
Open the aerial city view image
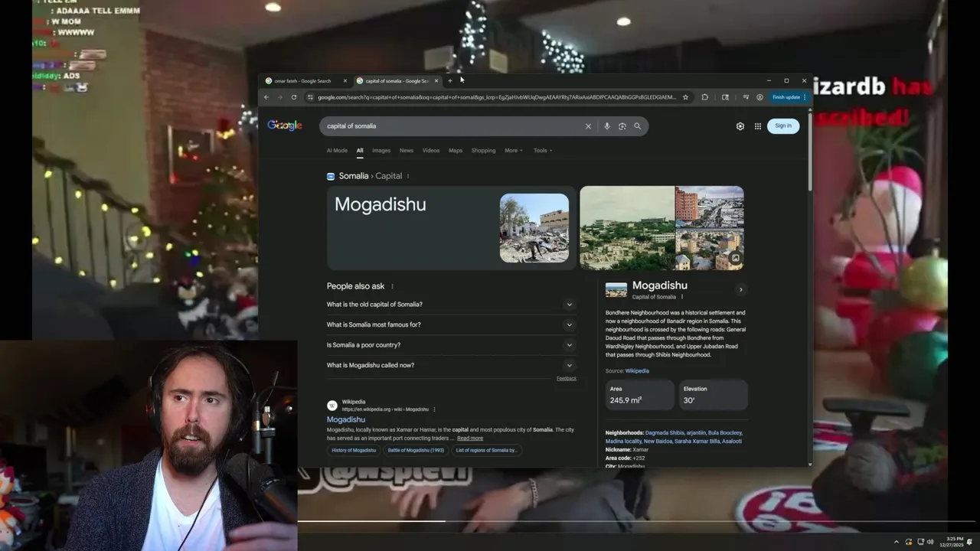coord(627,228)
